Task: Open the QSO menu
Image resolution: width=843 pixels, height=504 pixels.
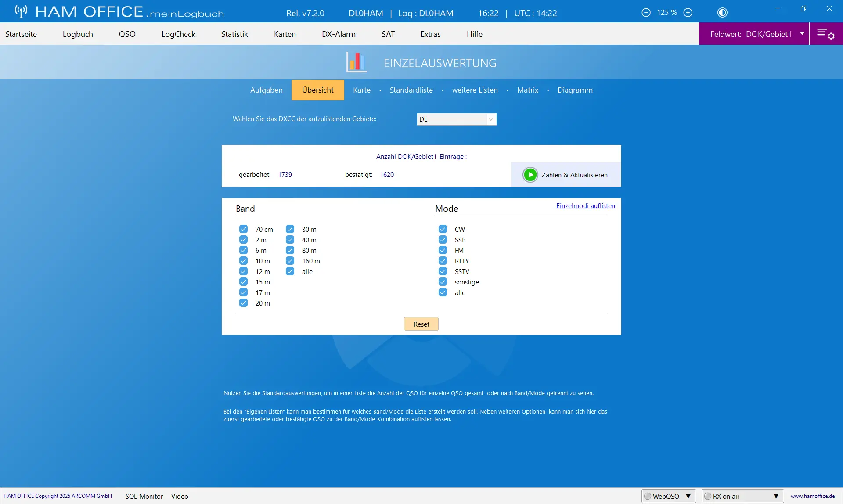Action: click(x=127, y=34)
